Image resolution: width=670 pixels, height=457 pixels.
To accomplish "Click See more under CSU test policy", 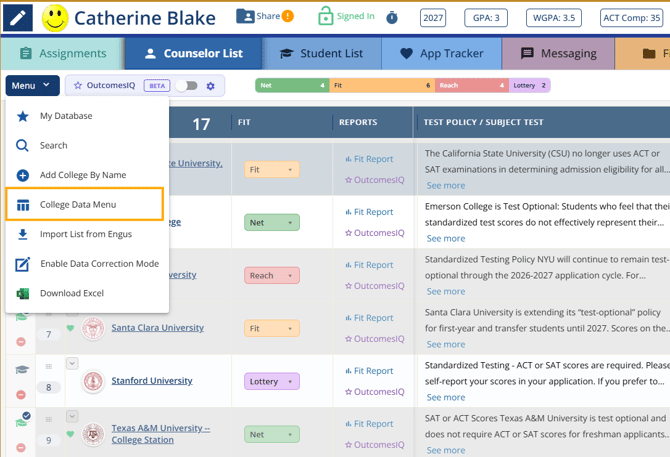I will 446,185.
